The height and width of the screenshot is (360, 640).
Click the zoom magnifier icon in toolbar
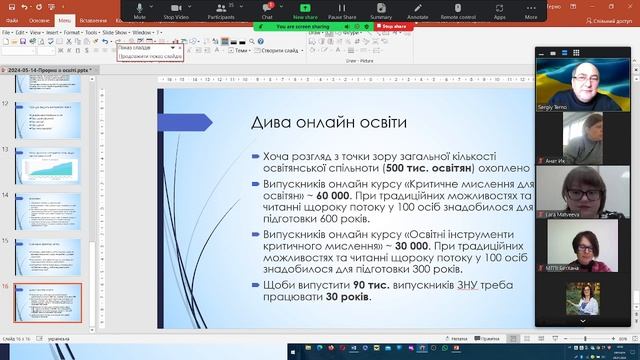click(252, 41)
